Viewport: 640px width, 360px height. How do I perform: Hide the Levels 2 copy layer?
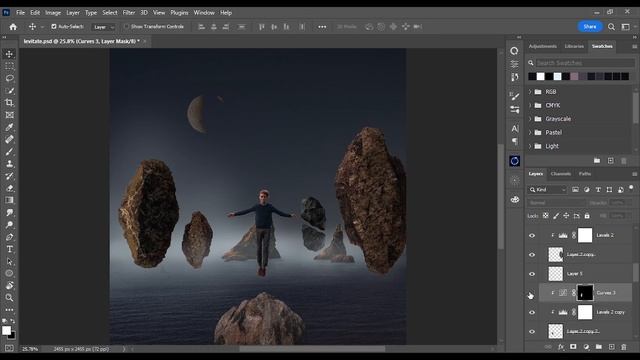point(532,312)
